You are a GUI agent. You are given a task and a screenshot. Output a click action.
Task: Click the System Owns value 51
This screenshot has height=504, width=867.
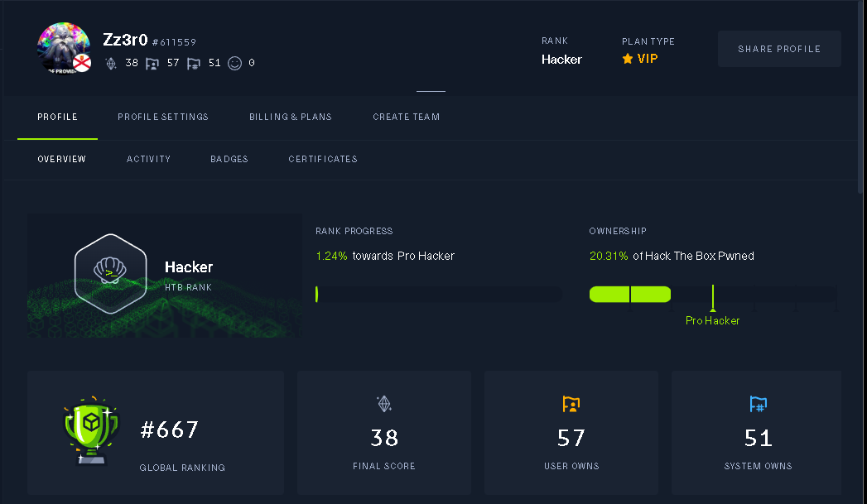758,439
